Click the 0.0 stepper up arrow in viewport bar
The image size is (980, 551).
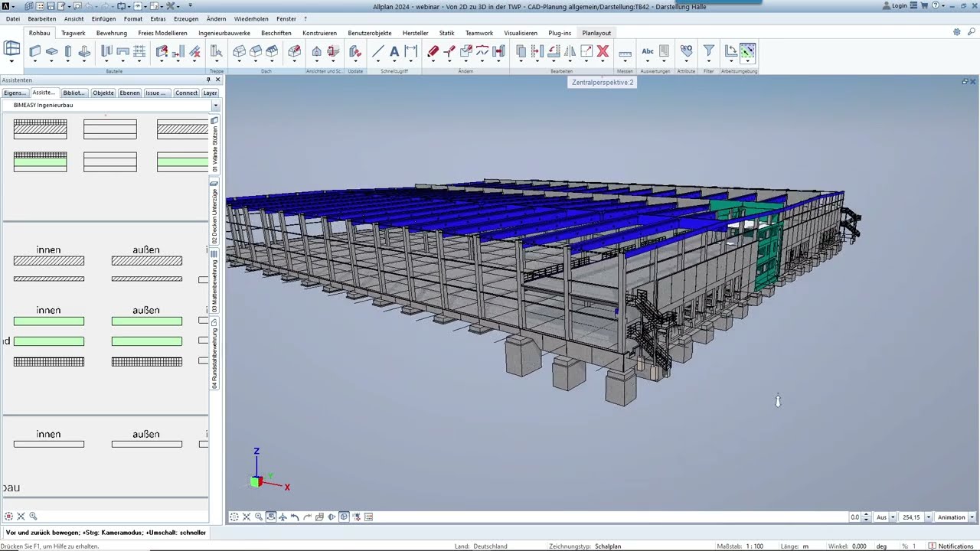866,515
